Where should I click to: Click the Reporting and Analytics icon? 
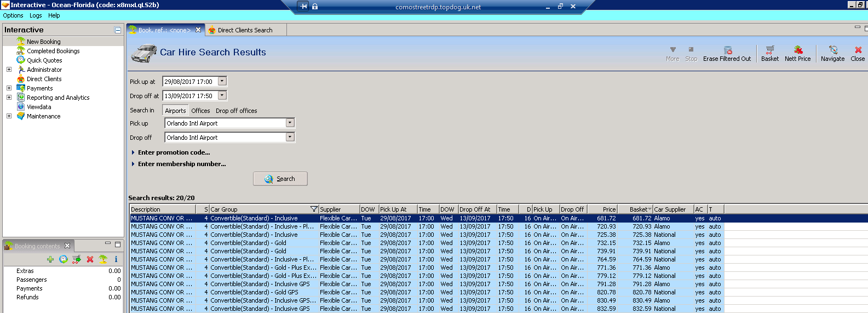pos(21,97)
